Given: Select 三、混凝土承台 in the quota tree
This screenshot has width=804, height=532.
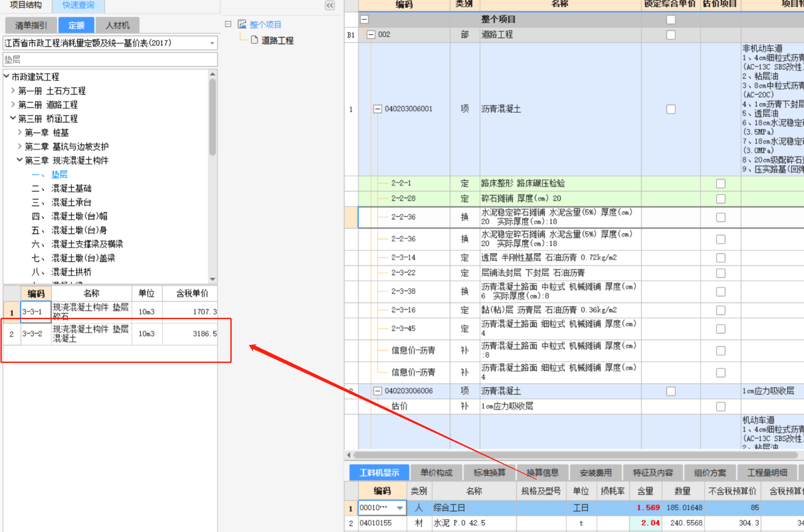Looking at the screenshot, I should coord(62,202).
